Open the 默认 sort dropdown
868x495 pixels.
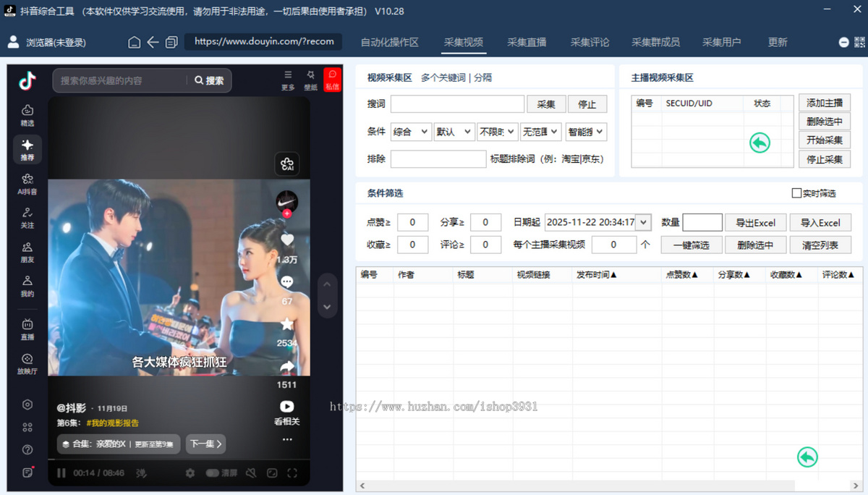(x=454, y=132)
